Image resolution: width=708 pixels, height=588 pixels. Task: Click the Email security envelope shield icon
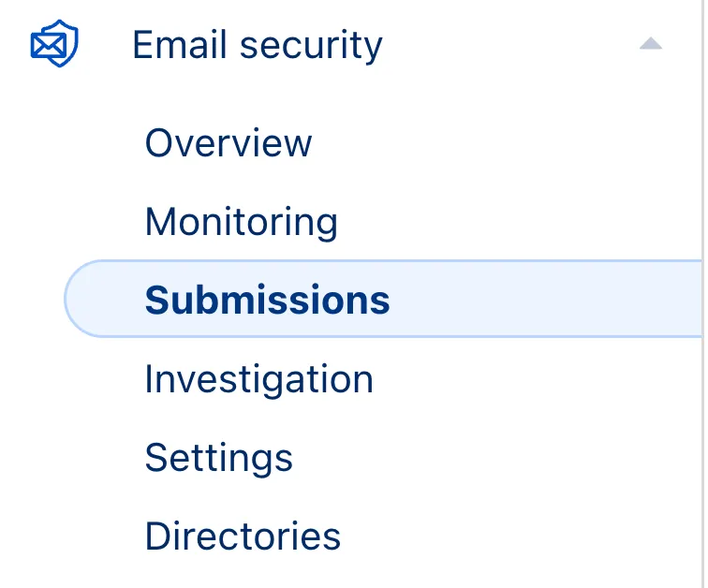pos(53,44)
